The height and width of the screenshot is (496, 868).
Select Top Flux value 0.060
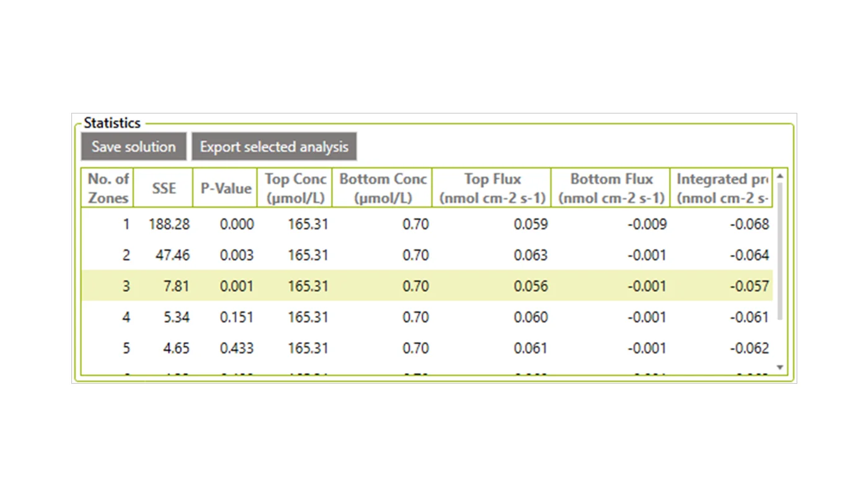click(x=531, y=317)
